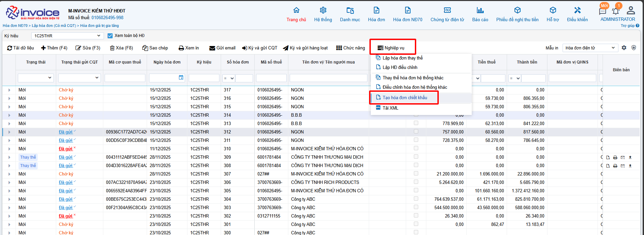
Task: Select Tạo hóa đơn chiết khấu menu item
Action: click(x=405, y=98)
